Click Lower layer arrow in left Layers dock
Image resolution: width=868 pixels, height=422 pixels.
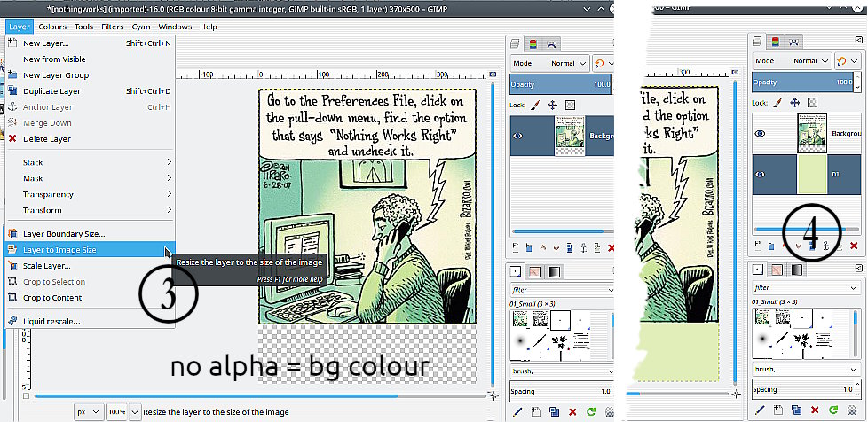click(556, 247)
